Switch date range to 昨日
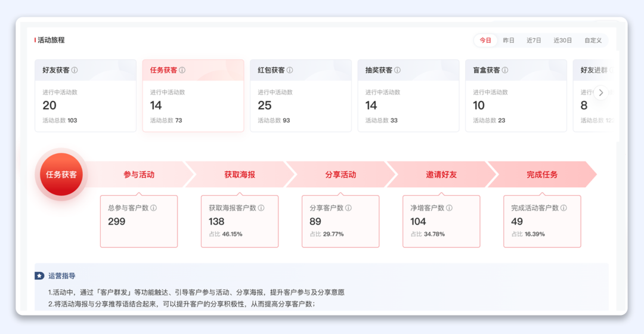 tap(509, 41)
